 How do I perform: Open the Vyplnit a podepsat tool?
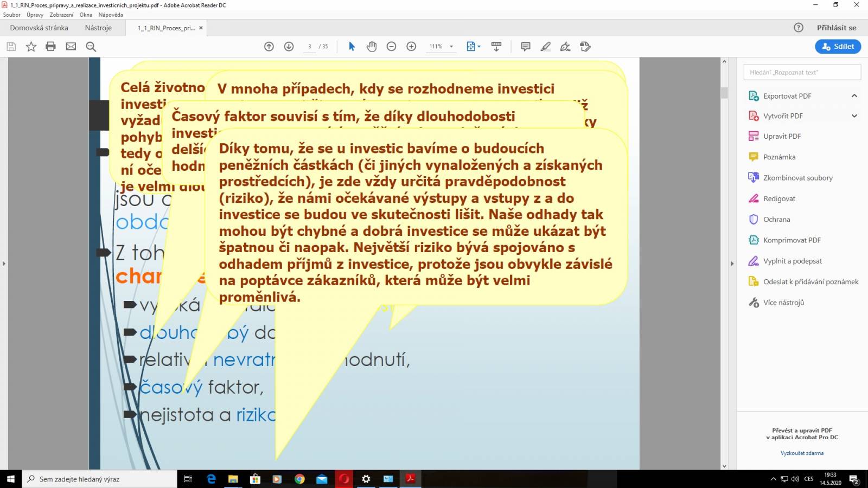(x=792, y=261)
